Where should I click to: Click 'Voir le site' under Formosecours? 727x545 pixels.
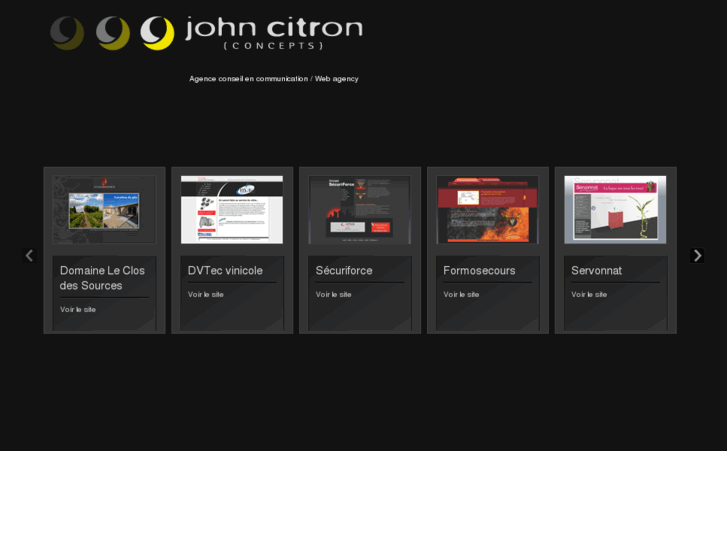pos(461,295)
